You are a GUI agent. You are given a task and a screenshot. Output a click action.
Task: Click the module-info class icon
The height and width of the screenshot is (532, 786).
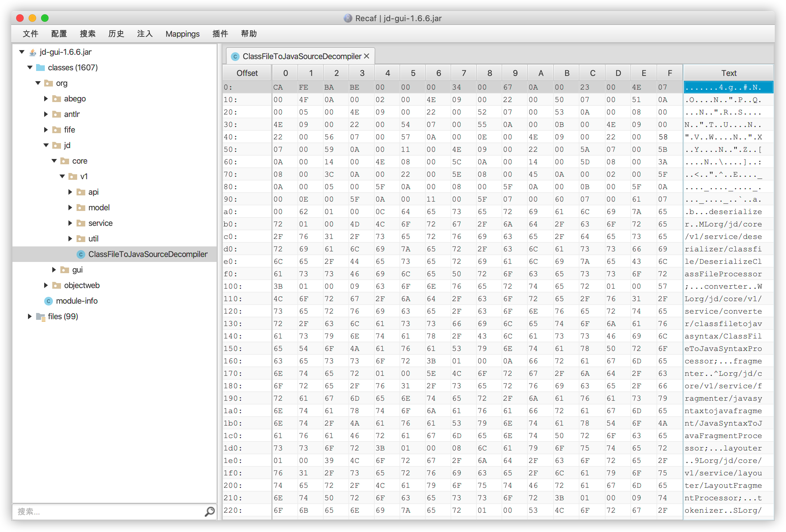(48, 301)
